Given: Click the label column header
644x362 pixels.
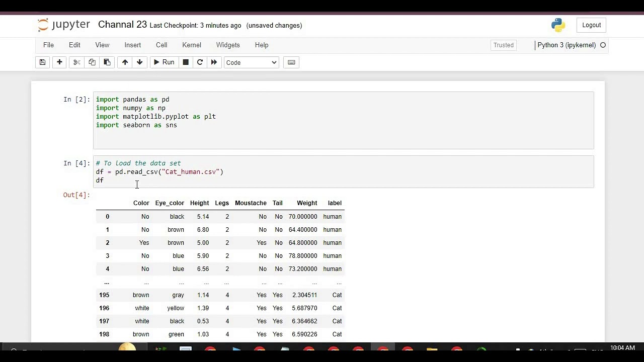Looking at the screenshot, I should coord(335,203).
